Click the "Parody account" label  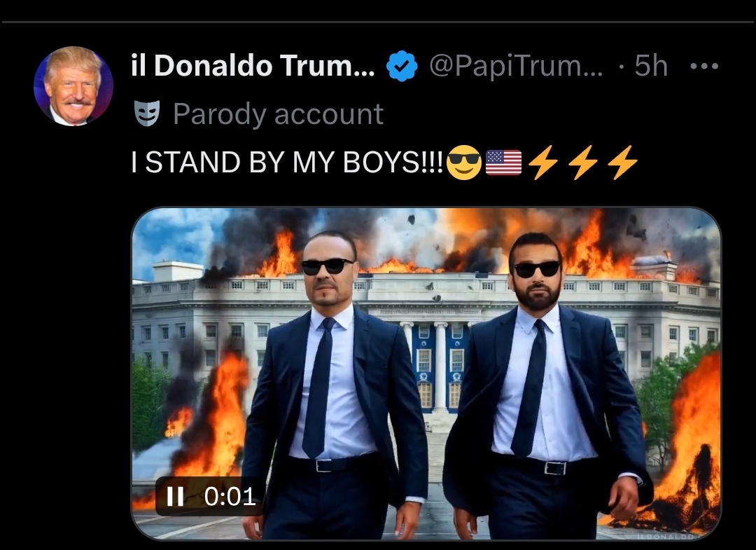pos(278,114)
